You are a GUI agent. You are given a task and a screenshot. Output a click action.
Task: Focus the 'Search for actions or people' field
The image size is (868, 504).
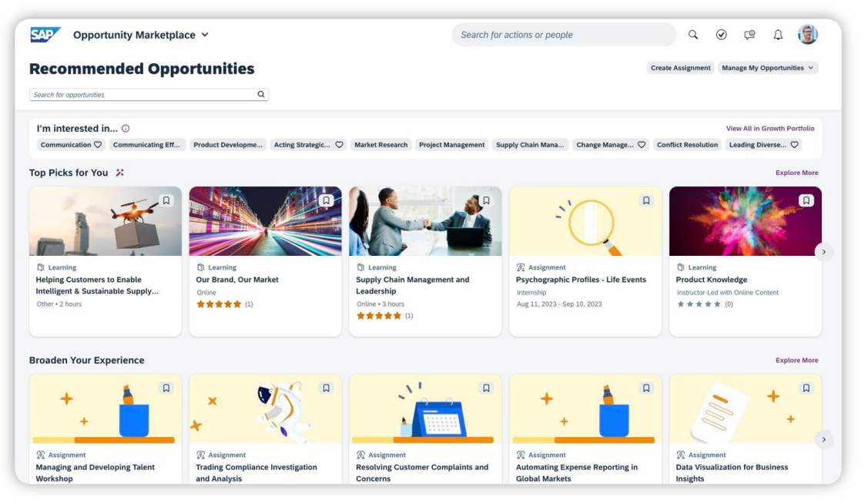(x=564, y=35)
